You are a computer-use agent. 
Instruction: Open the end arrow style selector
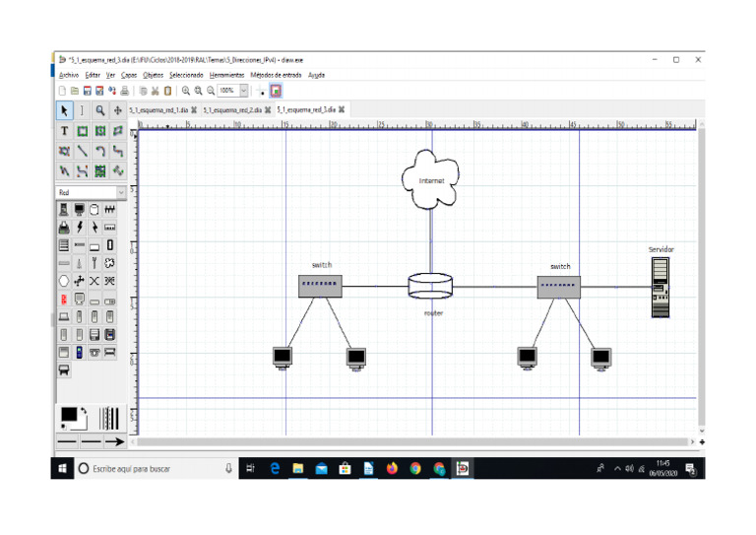(x=115, y=441)
